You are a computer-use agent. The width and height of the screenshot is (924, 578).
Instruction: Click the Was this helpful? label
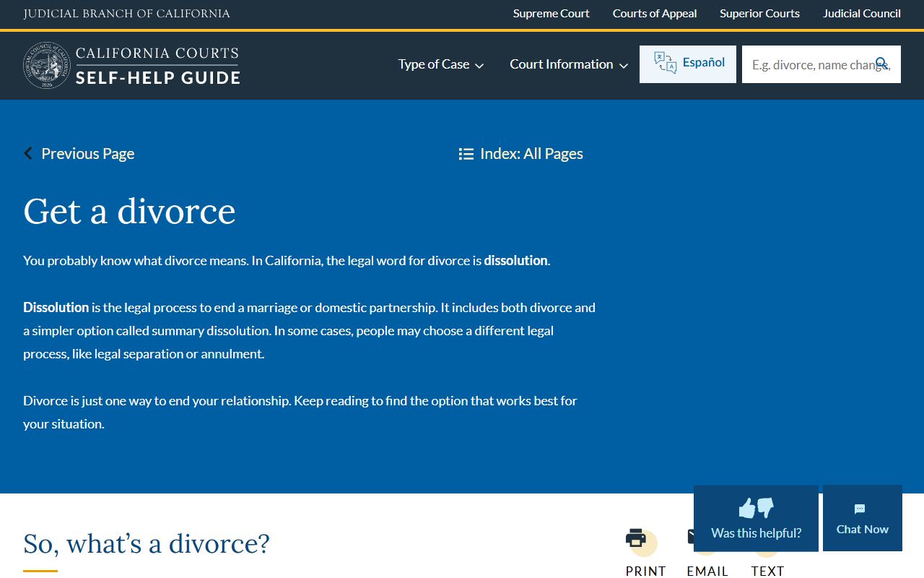coord(756,533)
